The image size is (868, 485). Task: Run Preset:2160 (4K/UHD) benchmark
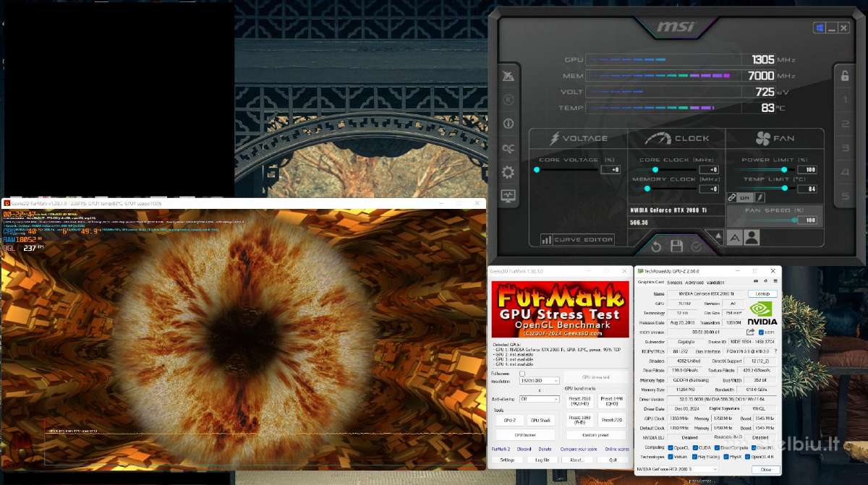pos(579,400)
